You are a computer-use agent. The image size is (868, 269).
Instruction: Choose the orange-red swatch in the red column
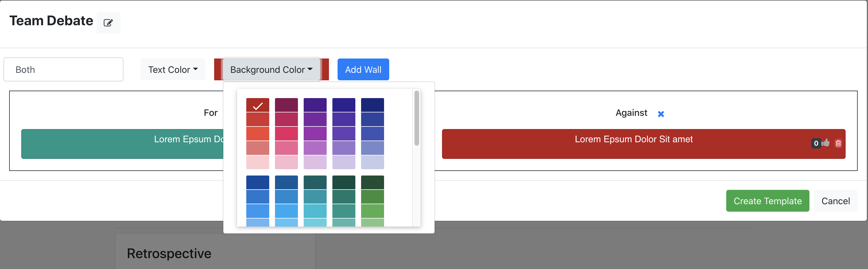click(x=258, y=134)
